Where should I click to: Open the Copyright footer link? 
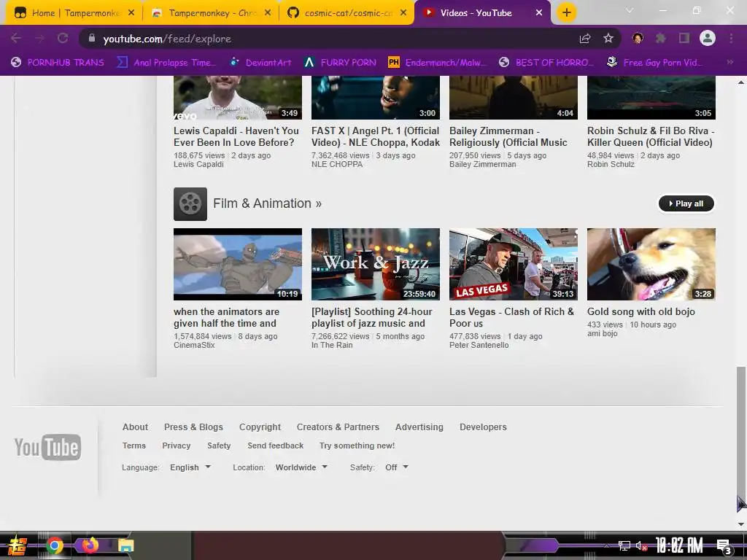pyautogui.click(x=260, y=427)
